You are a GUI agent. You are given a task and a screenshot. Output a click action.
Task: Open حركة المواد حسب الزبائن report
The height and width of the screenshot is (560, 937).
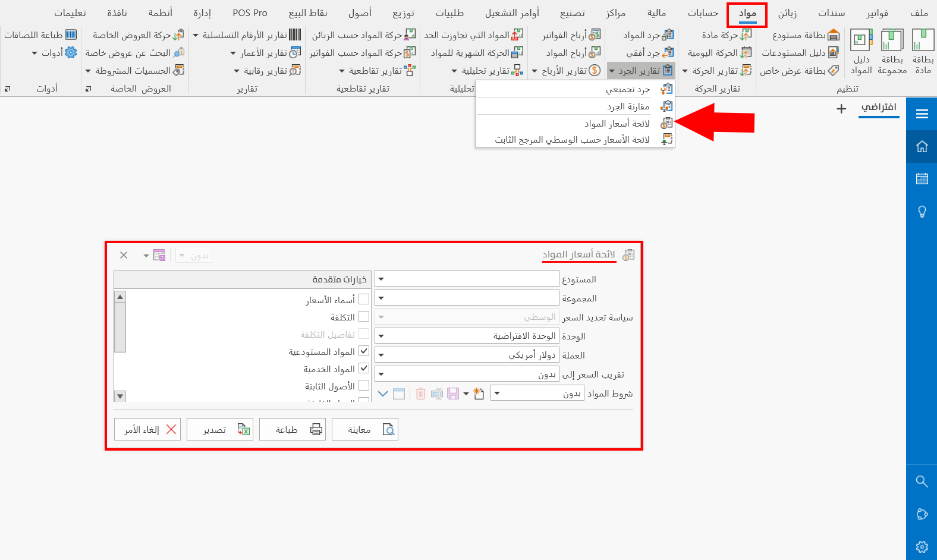[364, 35]
